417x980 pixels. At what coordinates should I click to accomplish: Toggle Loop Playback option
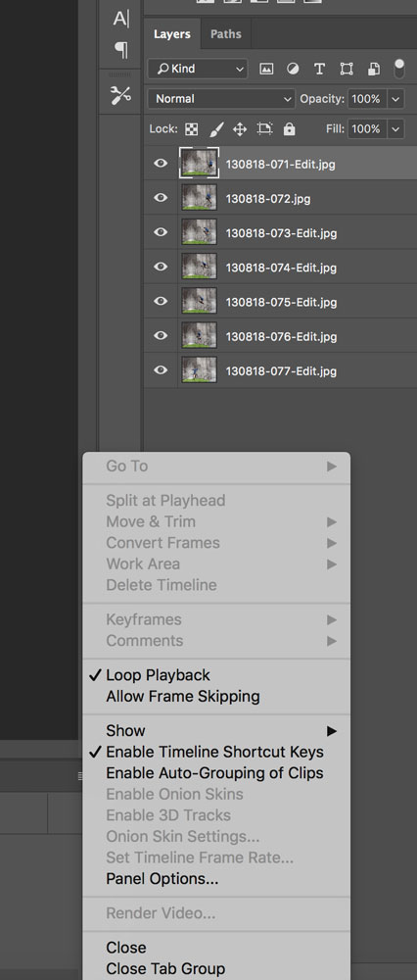pyautogui.click(x=158, y=675)
